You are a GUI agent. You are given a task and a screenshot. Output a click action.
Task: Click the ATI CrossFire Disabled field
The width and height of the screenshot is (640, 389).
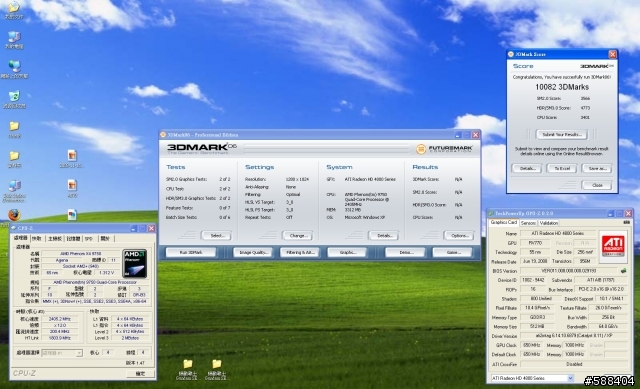pyautogui.click(x=574, y=364)
